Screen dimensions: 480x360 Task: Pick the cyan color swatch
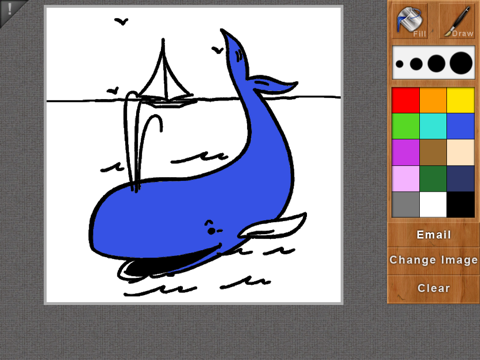[x=433, y=126]
